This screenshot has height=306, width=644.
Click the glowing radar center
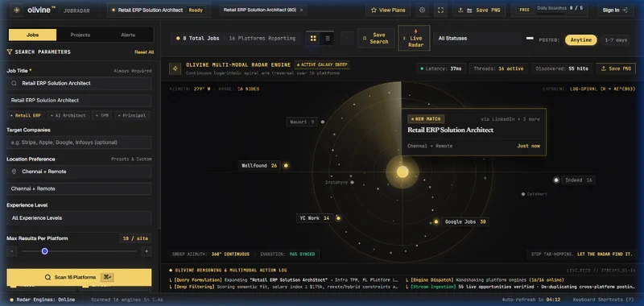pos(402,172)
